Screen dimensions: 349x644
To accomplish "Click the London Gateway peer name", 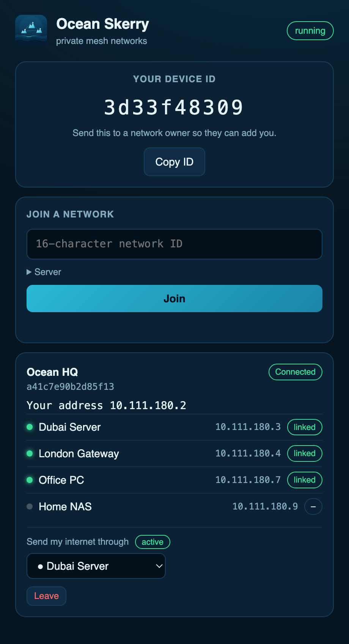I will (x=79, y=453).
